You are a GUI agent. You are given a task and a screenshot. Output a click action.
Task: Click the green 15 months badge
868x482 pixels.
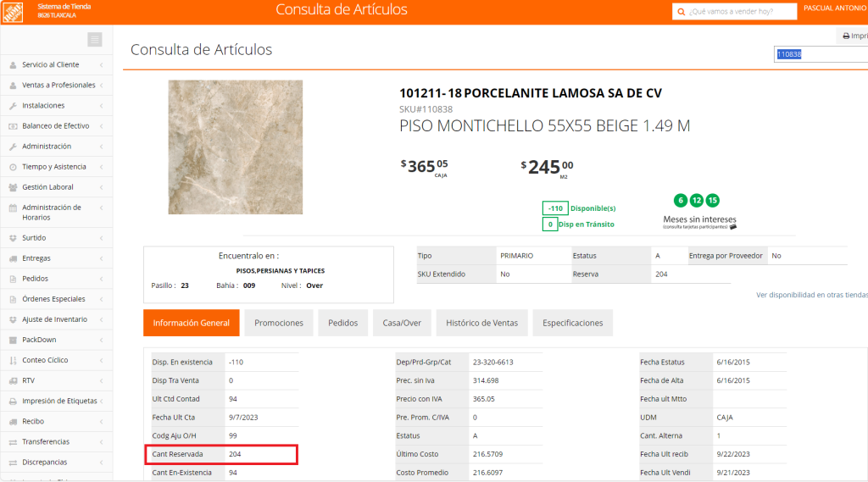(x=712, y=200)
